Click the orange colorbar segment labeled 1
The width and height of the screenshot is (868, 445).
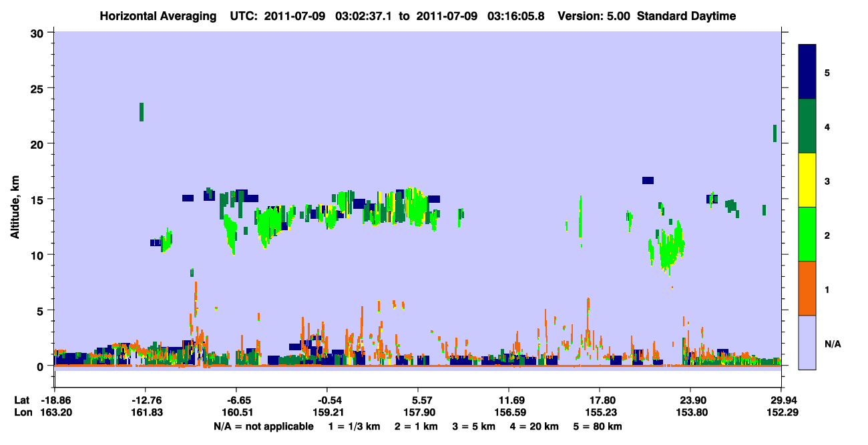[807, 288]
